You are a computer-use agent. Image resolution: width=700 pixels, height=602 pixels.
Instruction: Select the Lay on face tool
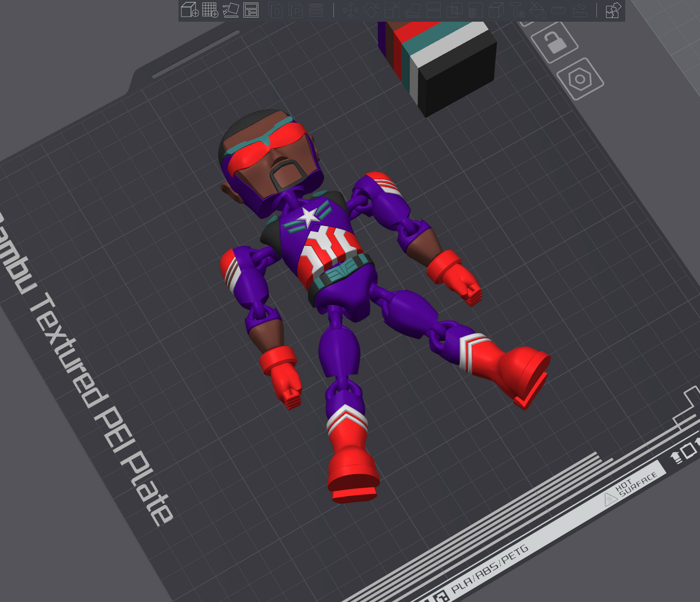click(x=413, y=10)
